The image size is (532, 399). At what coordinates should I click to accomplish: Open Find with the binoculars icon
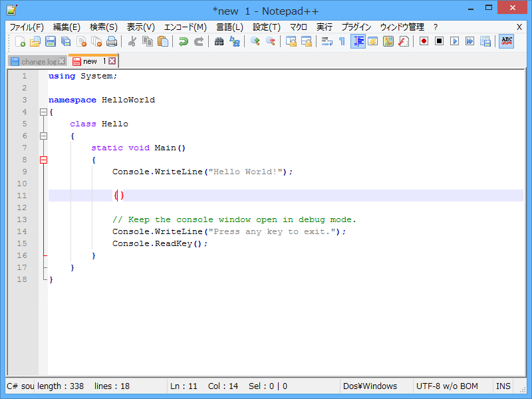coord(219,41)
